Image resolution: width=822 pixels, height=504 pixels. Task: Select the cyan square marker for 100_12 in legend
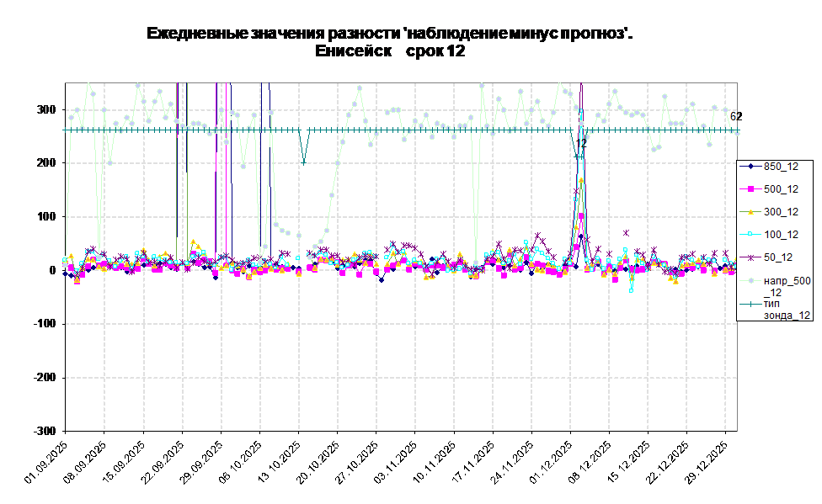750,235
